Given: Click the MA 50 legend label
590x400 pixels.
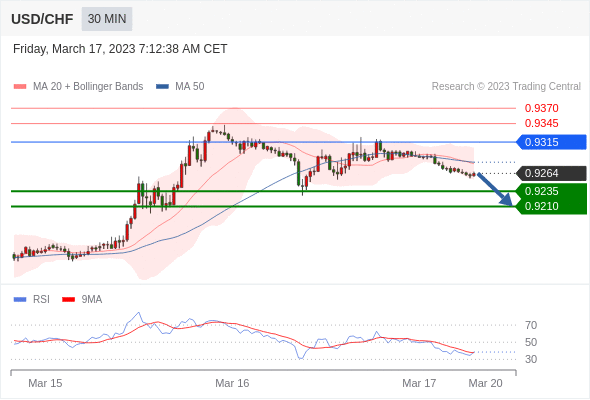Looking at the screenshot, I should pos(190,87).
